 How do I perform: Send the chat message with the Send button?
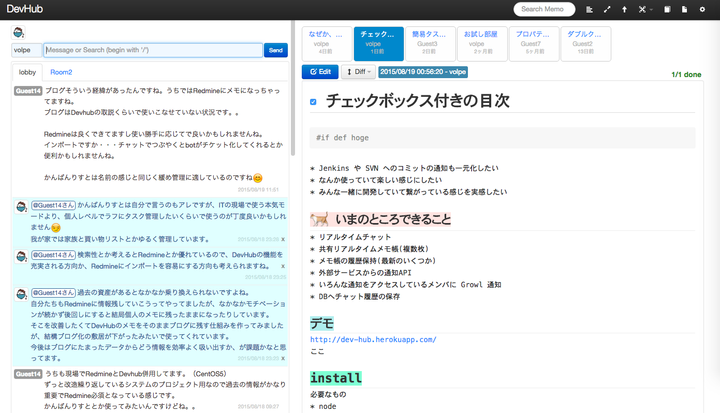click(x=276, y=50)
